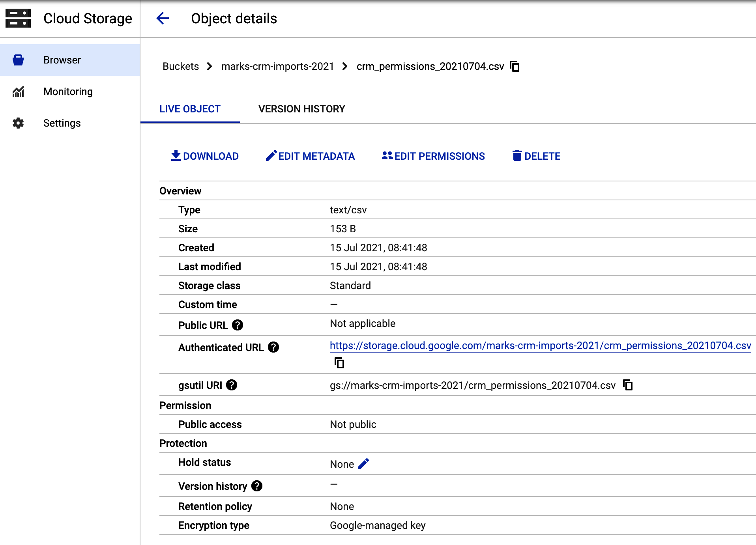756x545 pixels.
Task: Open Settings in the sidebar
Action: point(70,123)
